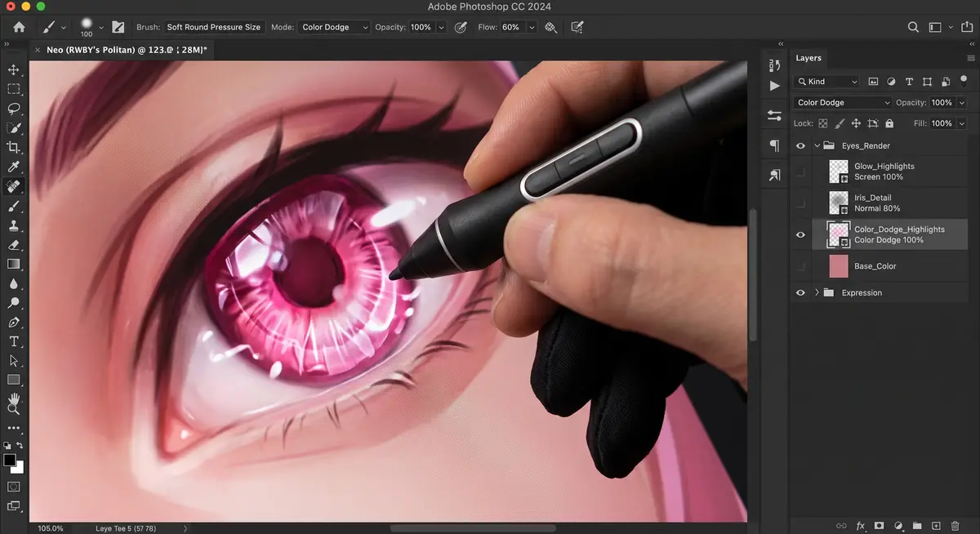Open the Layers panel menu

click(x=970, y=58)
